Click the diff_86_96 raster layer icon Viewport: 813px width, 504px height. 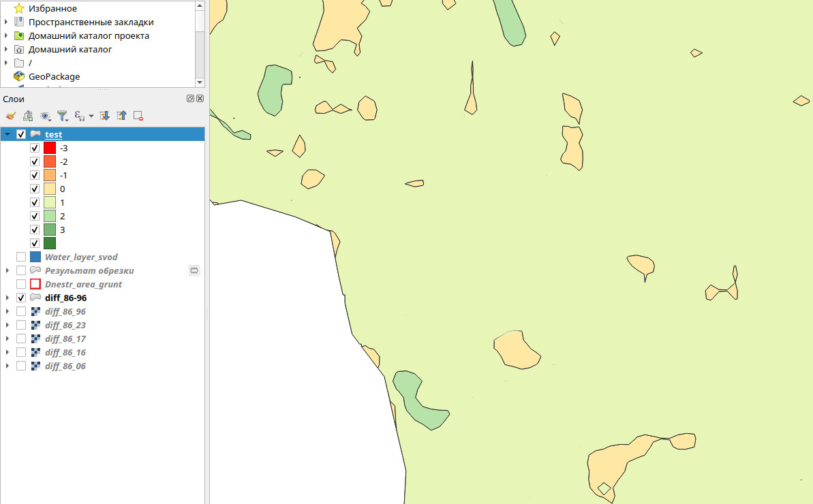click(35, 311)
